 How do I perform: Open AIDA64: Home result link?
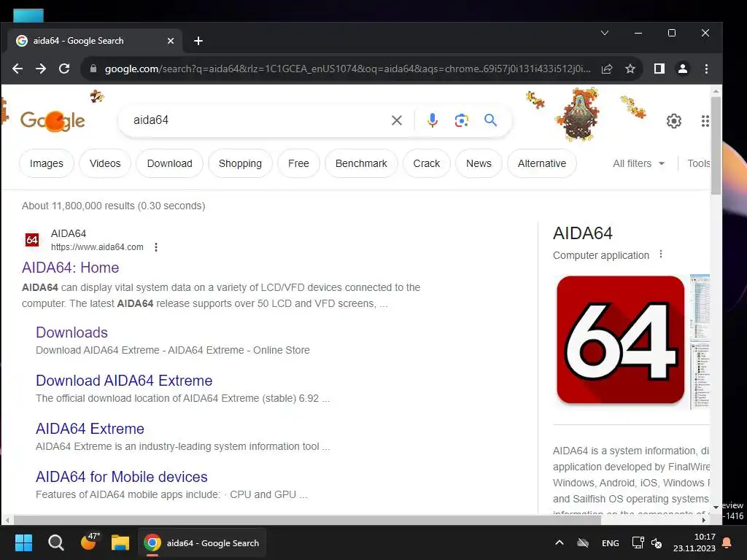coord(71,268)
